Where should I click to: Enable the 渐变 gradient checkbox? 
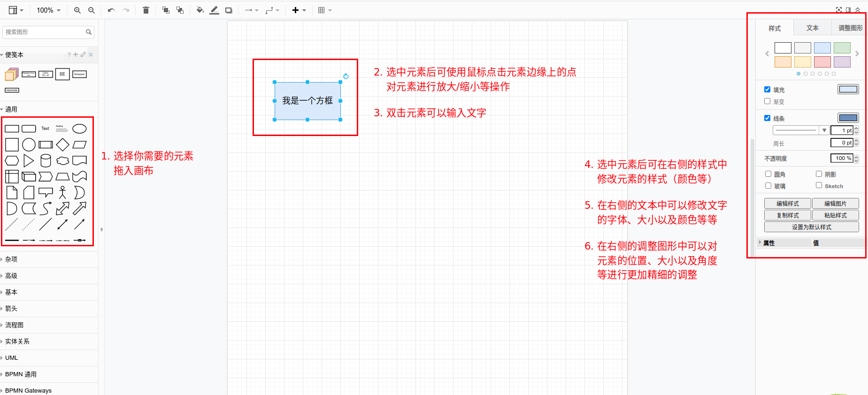(x=767, y=101)
